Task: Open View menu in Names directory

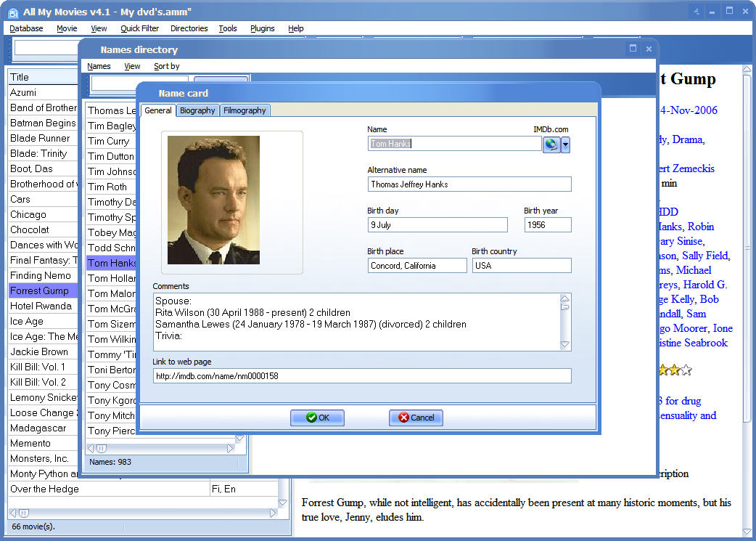Action: pos(132,66)
